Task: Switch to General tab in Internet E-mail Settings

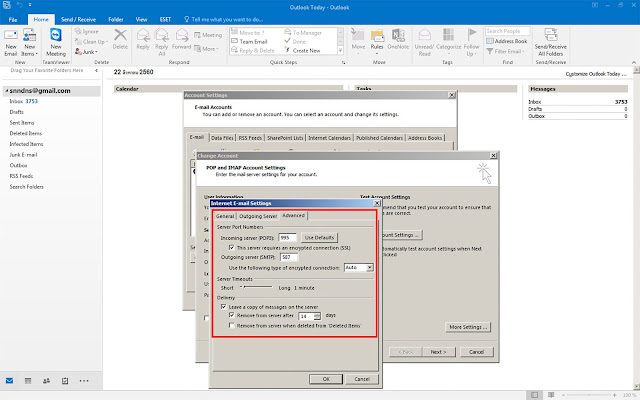Action: click(225, 216)
